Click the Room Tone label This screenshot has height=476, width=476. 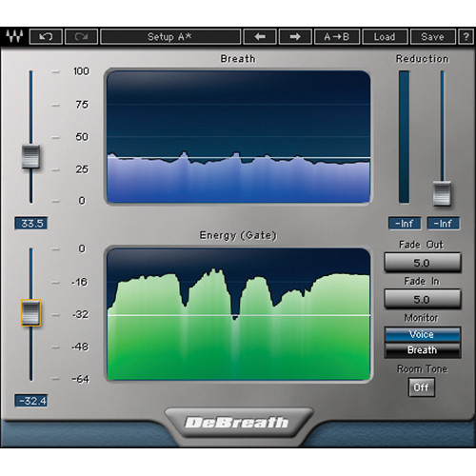pos(422,369)
